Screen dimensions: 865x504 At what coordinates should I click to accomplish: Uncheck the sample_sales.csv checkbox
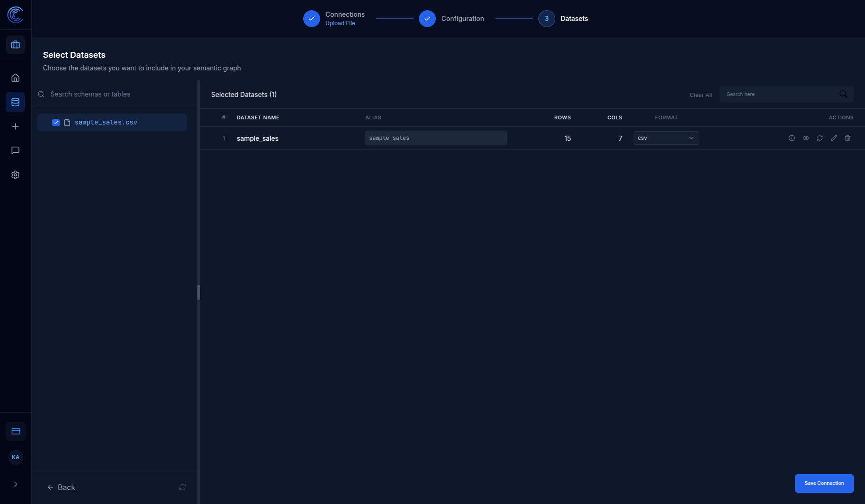pyautogui.click(x=56, y=123)
